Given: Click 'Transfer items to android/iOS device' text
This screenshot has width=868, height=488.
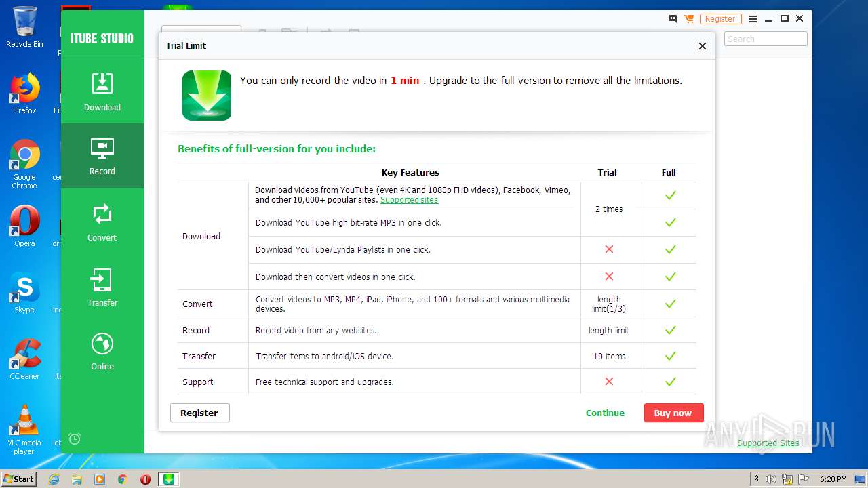Looking at the screenshot, I should (x=324, y=356).
